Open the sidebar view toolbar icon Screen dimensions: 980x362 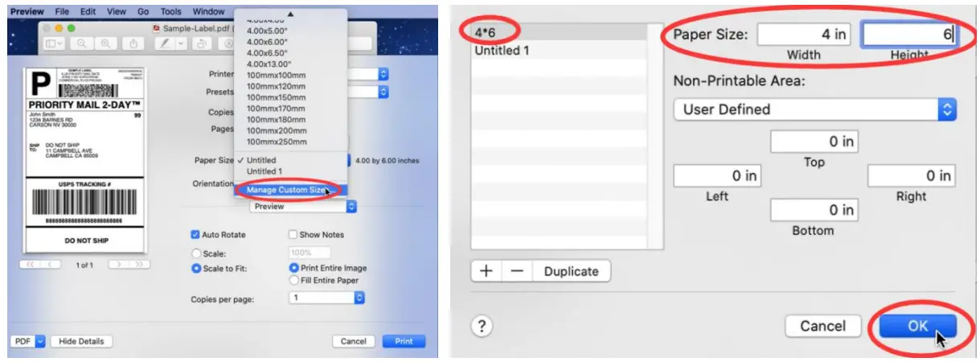(x=54, y=43)
